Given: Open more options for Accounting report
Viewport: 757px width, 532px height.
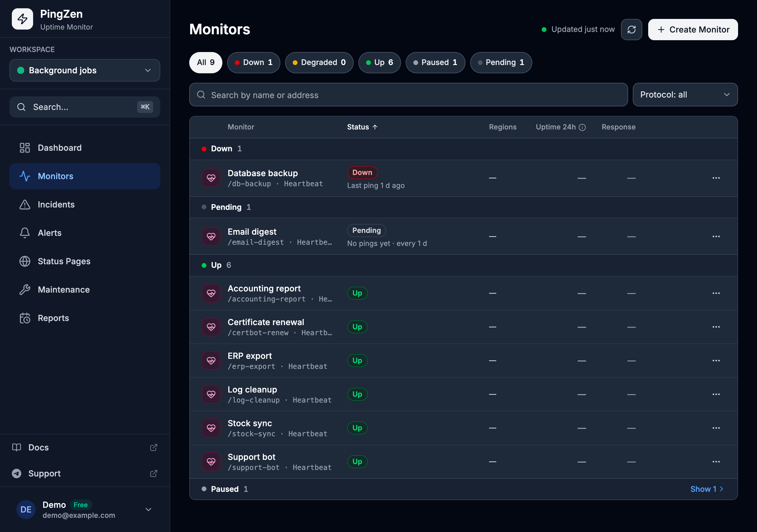Looking at the screenshot, I should click(716, 293).
